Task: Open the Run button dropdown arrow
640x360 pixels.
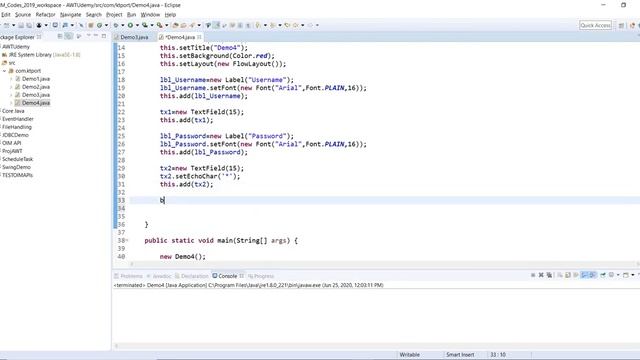Action: pos(137,25)
